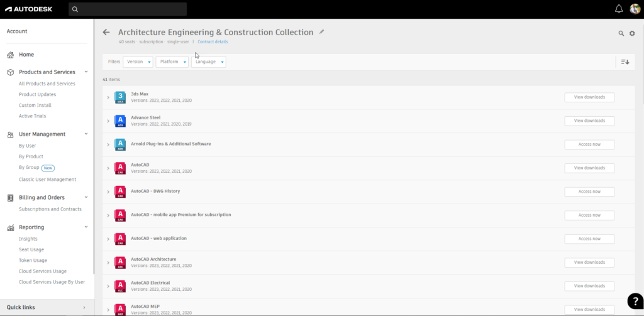This screenshot has width=644, height=316.
Task: Open Active Trials page
Action: pos(33,116)
